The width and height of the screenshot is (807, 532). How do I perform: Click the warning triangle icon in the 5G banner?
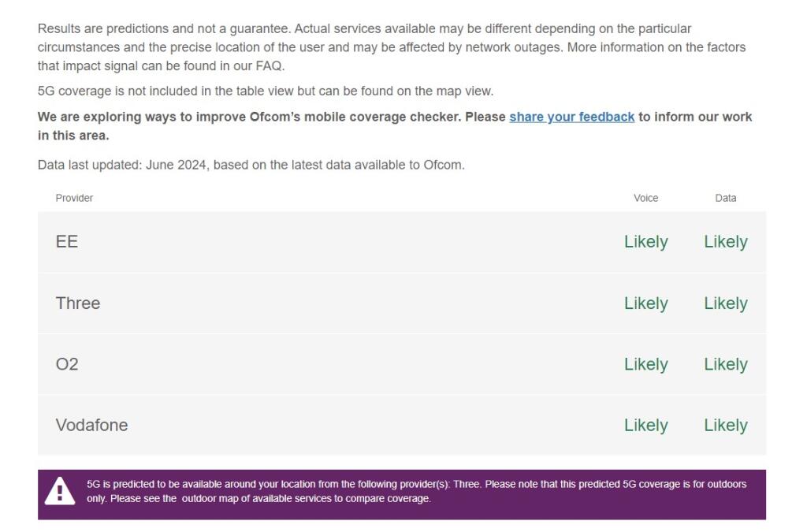coord(60,492)
